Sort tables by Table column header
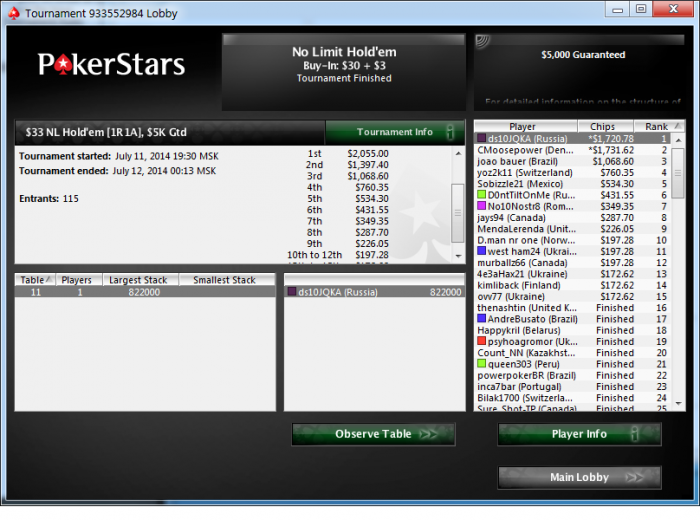This screenshot has width=700, height=520. pos(35,280)
